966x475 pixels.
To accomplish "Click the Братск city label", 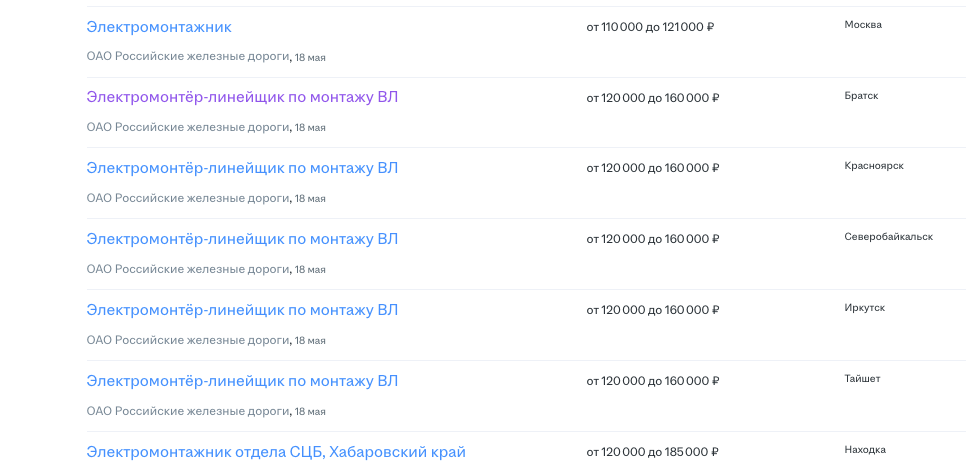I will pyautogui.click(x=862, y=95).
